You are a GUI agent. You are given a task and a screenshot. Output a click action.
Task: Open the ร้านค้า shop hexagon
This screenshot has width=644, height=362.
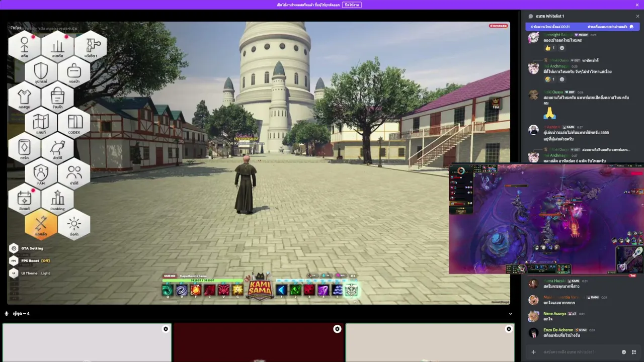click(x=57, y=97)
